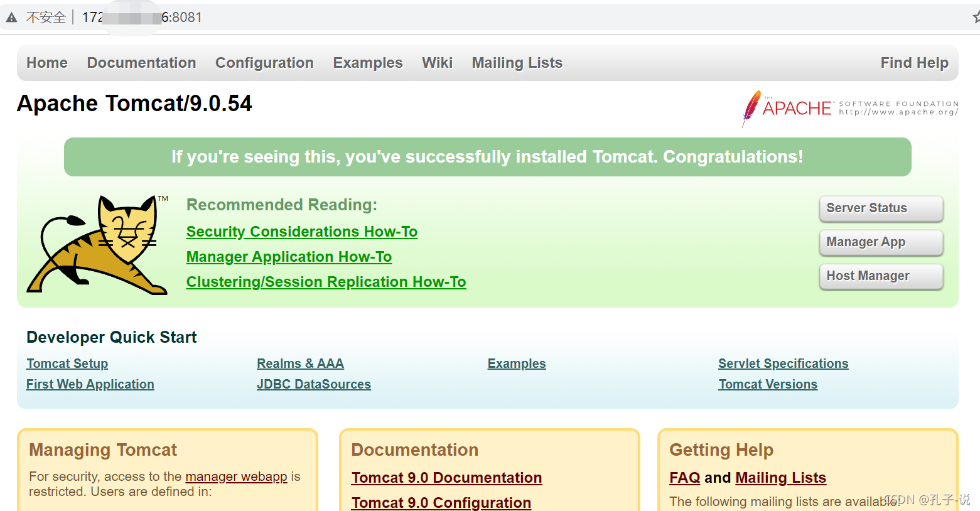Image resolution: width=980 pixels, height=511 pixels.
Task: Open the Wiki nav item
Action: click(x=437, y=63)
